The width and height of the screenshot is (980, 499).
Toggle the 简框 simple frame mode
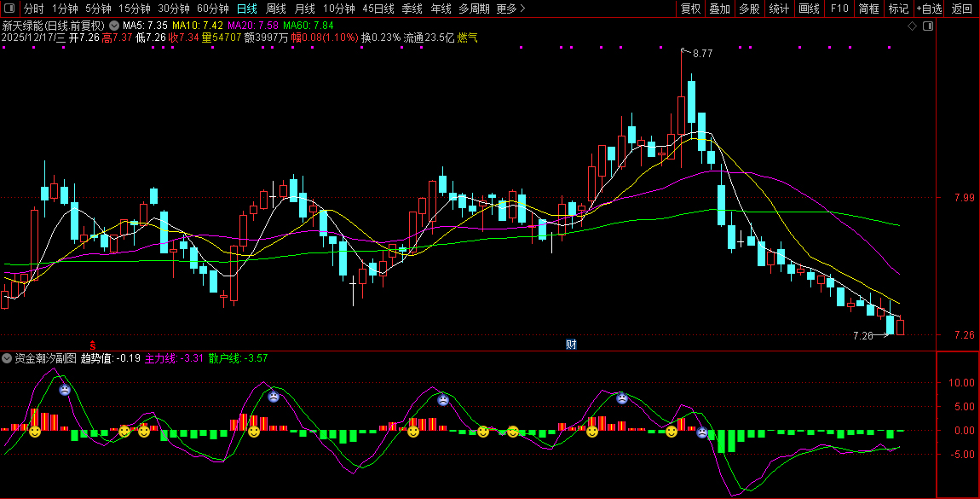tap(869, 9)
